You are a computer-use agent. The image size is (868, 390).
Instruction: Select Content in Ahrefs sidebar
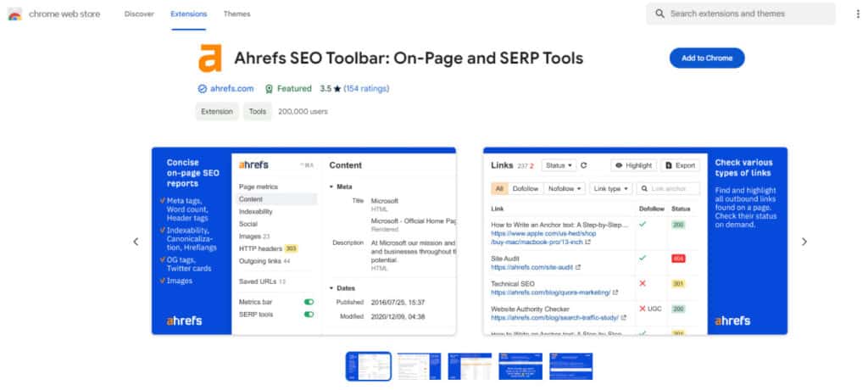276,199
